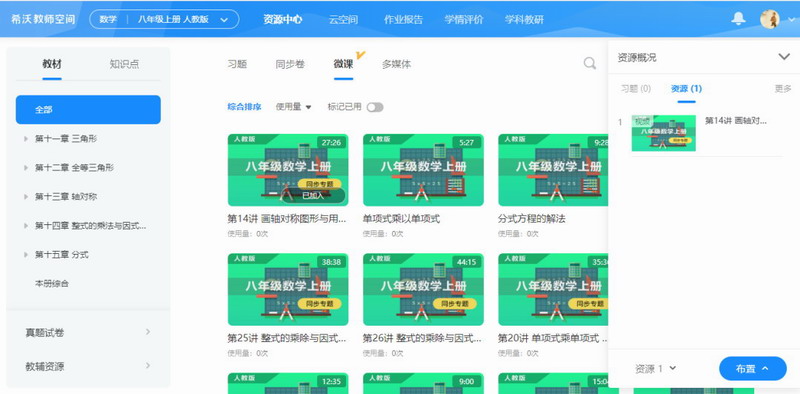Image resolution: width=800 pixels, height=394 pixels.
Task: Click the chevron next to 教辅资源
Action: (148, 366)
